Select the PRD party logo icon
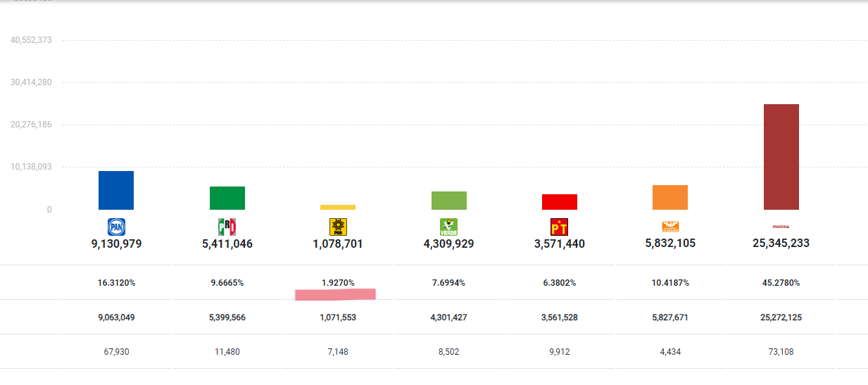This screenshot has width=868, height=385. [x=338, y=227]
